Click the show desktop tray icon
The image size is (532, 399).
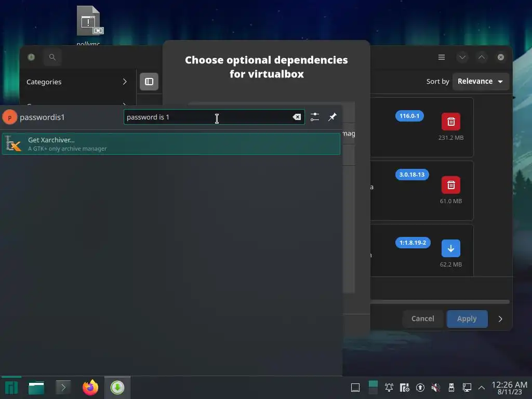[355, 388]
